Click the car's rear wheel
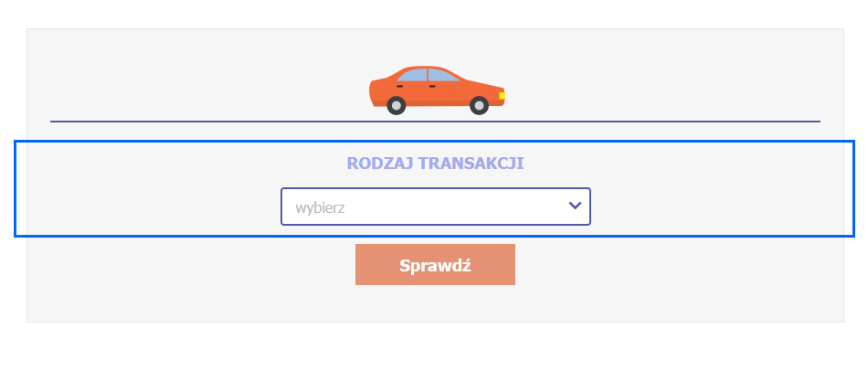The image size is (868, 371). coord(397,105)
